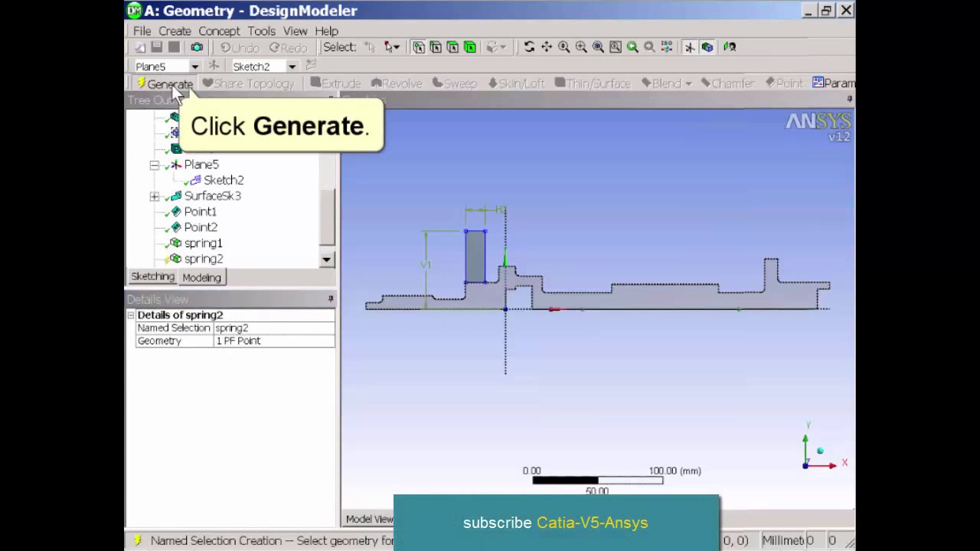980x551 pixels.
Task: Open the extend selection dropdown
Action: (x=503, y=47)
